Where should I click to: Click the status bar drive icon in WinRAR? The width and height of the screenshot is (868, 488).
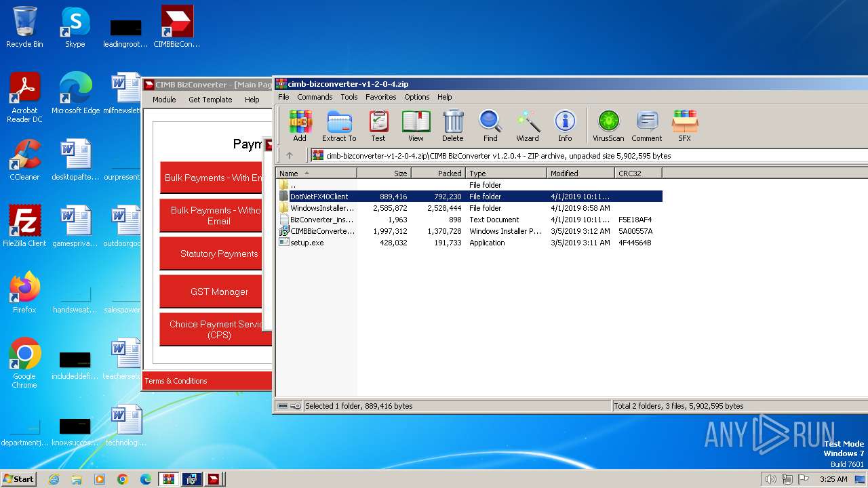tap(283, 406)
